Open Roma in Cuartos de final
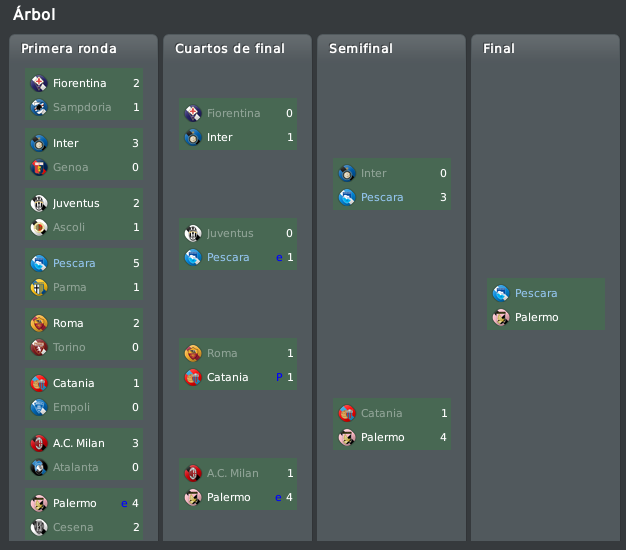This screenshot has width=626, height=550. 222,353
